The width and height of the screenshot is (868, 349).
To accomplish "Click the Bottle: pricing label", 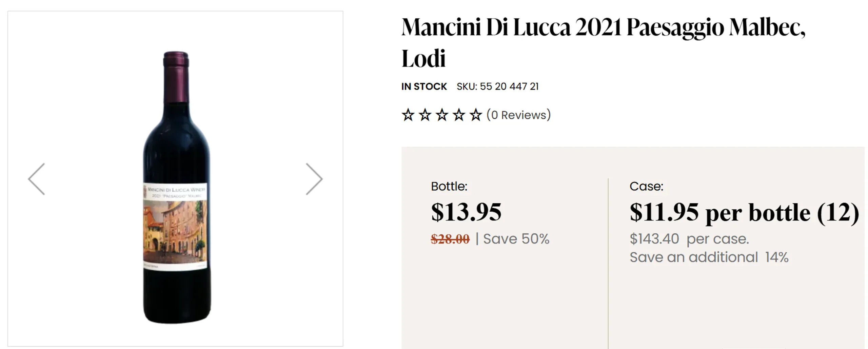I will coord(449,186).
